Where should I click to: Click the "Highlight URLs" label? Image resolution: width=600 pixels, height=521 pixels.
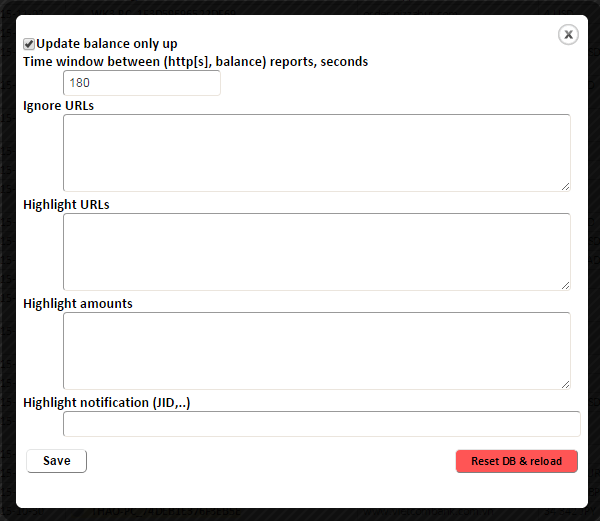66,204
